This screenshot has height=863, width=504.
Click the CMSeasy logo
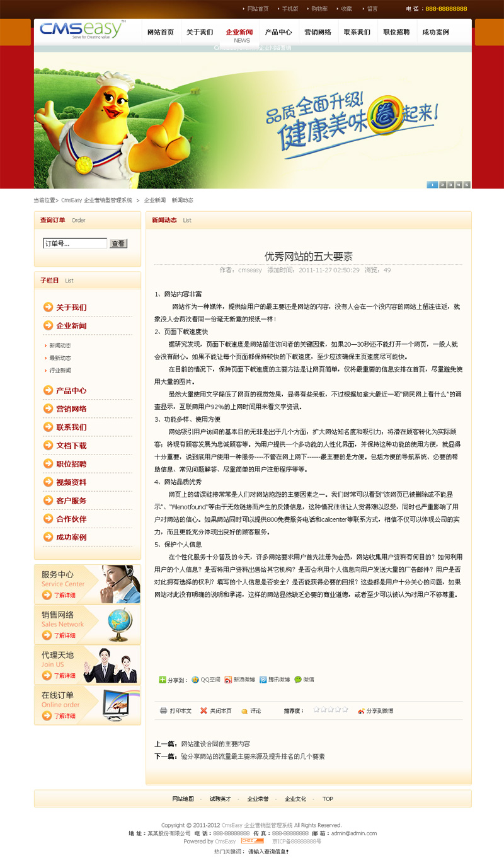coord(81,30)
